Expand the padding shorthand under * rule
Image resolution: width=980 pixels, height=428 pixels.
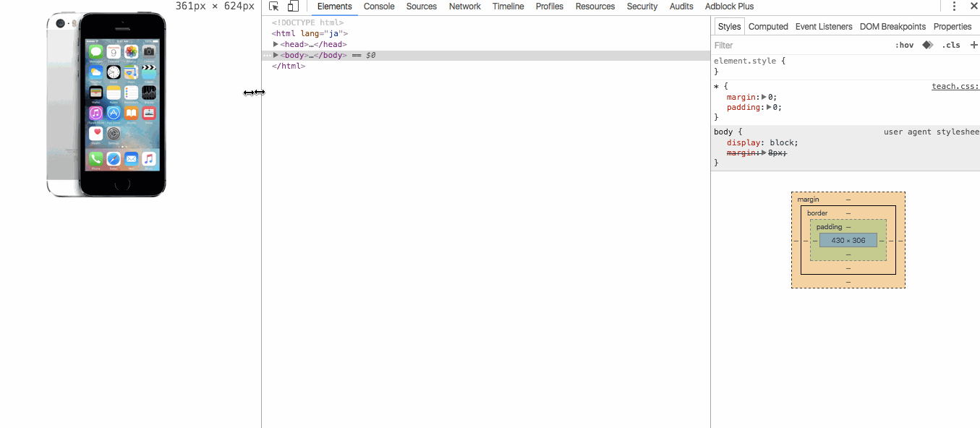pyautogui.click(x=770, y=107)
